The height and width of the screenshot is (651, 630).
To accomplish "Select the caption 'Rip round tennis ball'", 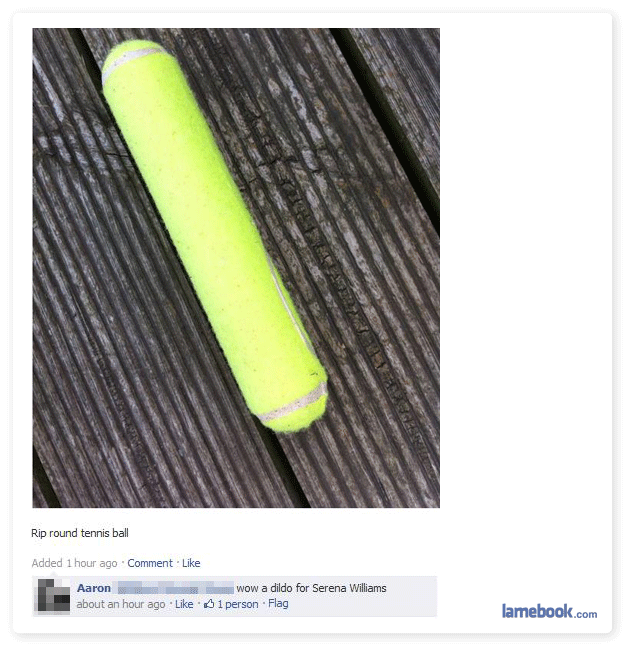I will pyautogui.click(x=80, y=533).
